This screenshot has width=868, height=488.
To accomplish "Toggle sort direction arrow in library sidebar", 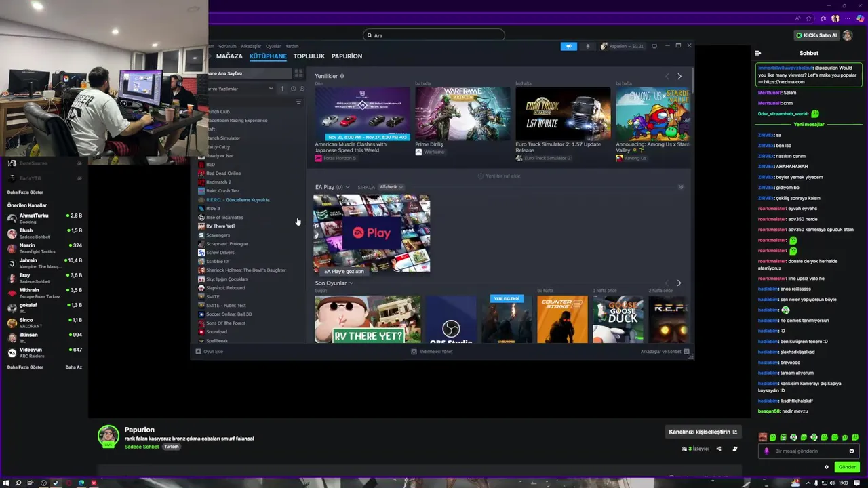I will [x=282, y=89].
